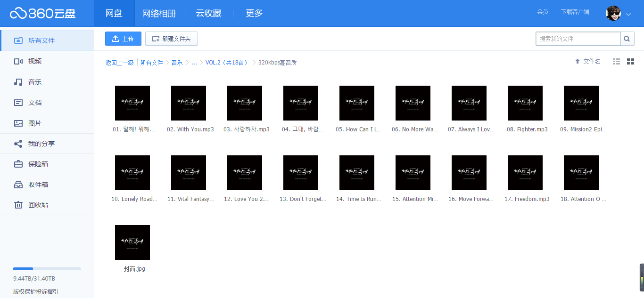The width and height of the screenshot is (644, 298).
Task: Switch to grid thumbnail view
Action: pos(630,62)
